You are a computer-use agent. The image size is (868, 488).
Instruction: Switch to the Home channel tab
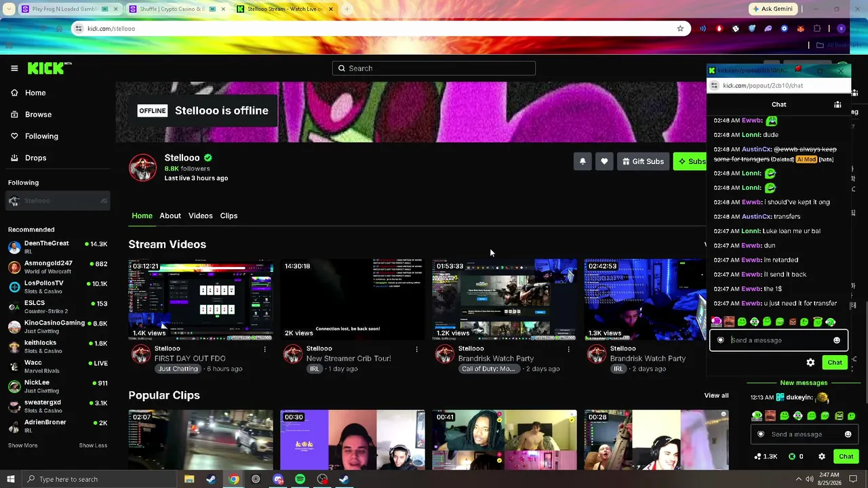142,216
